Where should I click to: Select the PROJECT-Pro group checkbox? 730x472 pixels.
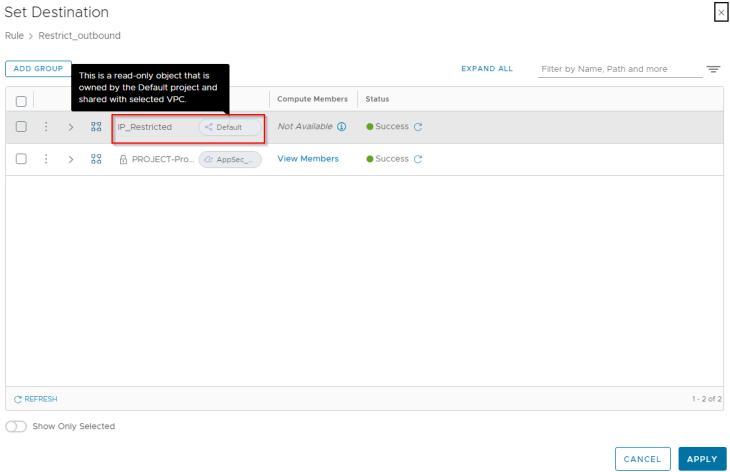click(x=21, y=159)
